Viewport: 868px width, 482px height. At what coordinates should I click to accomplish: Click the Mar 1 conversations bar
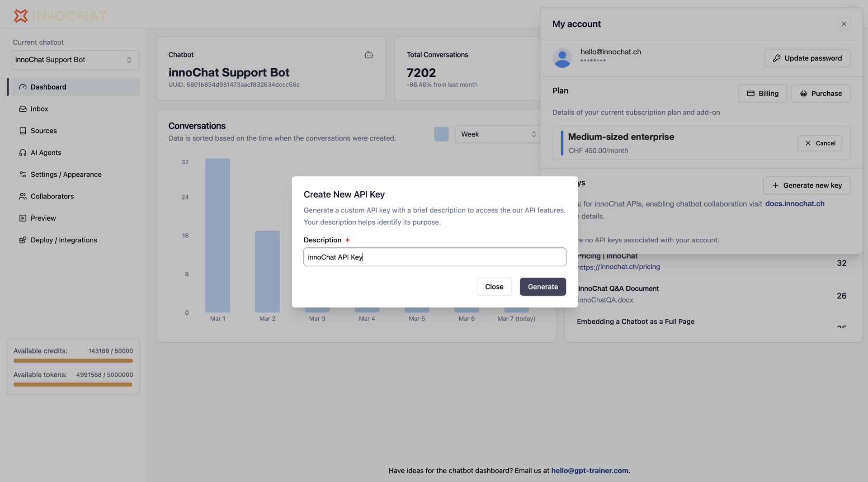[217, 235]
